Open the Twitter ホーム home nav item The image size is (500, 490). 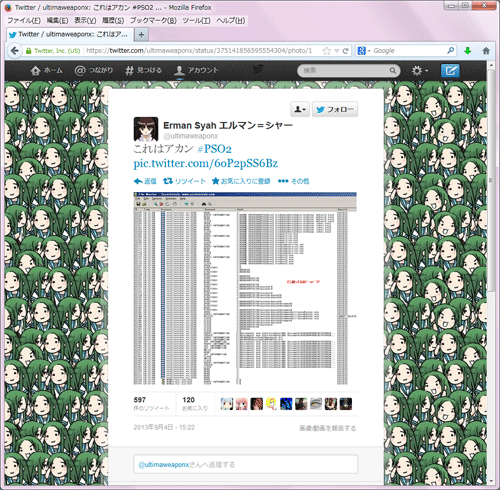46,70
